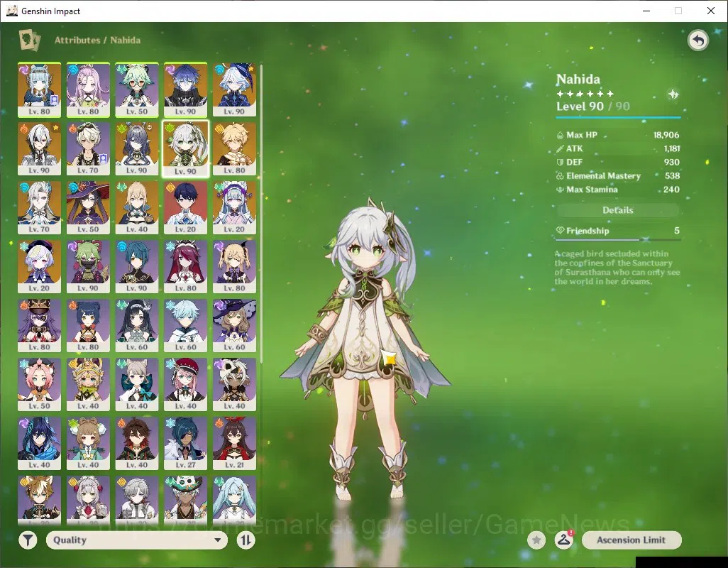Screen dimensions: 728x568
Task: Open the Details stats button
Action: (x=617, y=210)
